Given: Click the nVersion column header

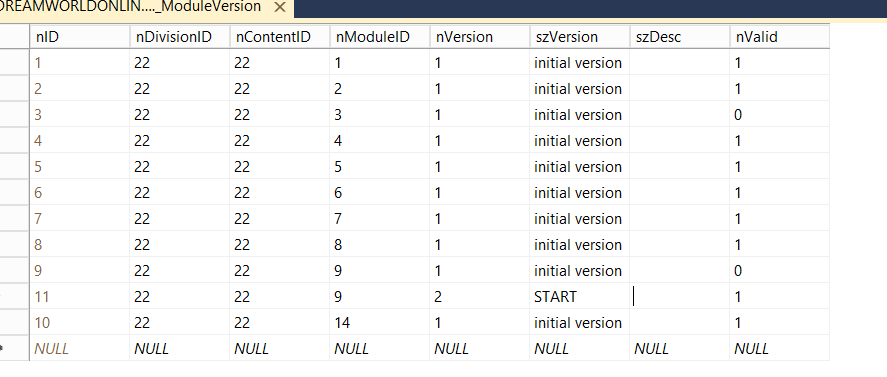Looking at the screenshot, I should tap(480, 37).
